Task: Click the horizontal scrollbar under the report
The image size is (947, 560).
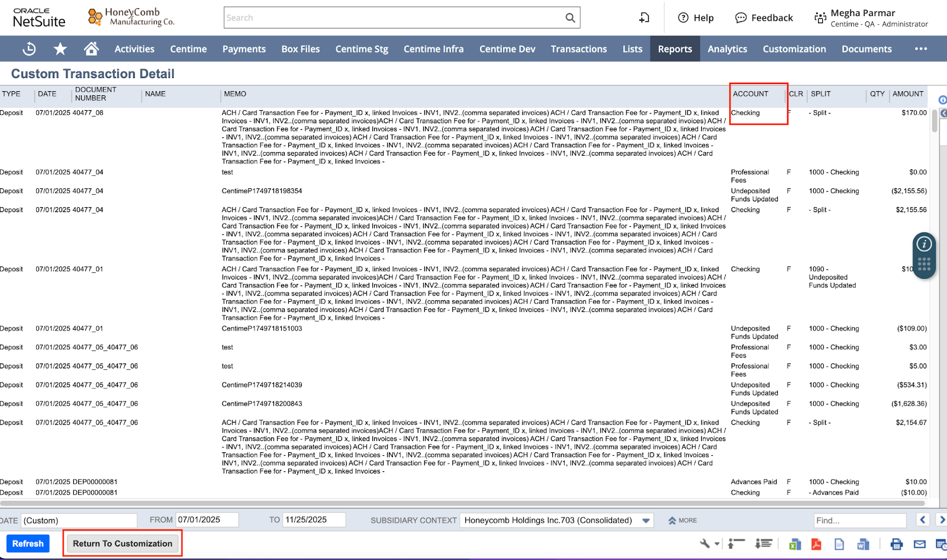Action: 462,504
